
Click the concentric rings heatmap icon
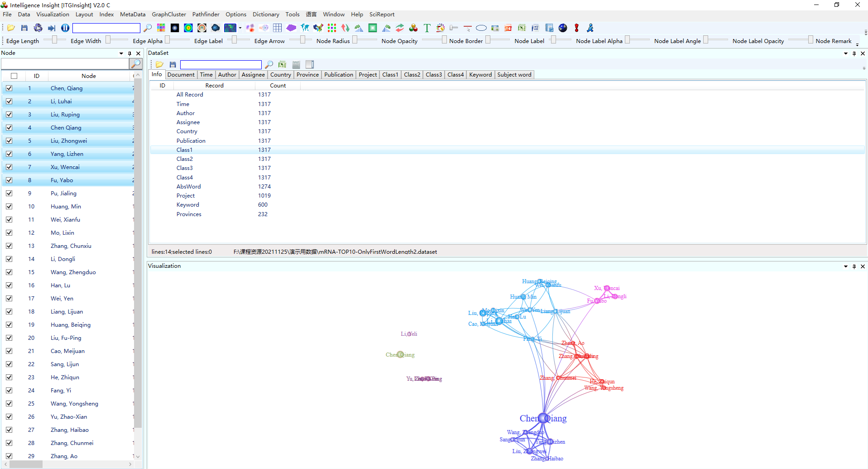(x=188, y=28)
